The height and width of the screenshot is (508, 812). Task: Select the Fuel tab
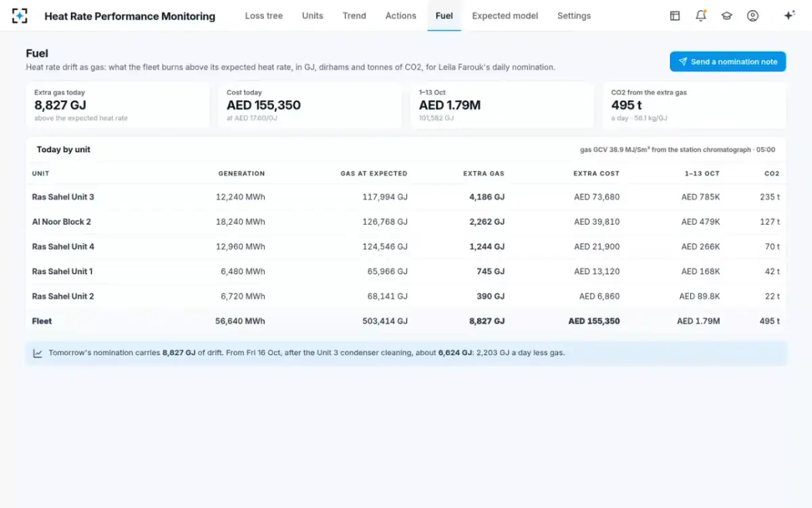444,16
